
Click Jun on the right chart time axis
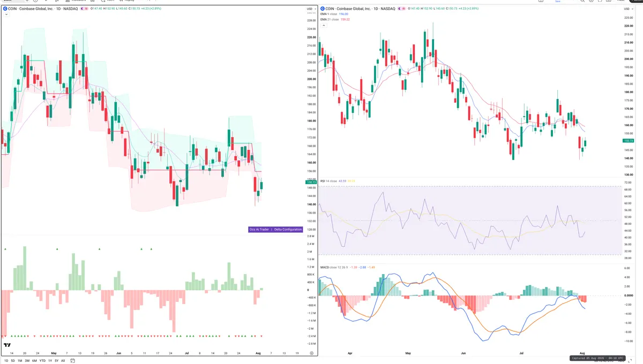[463, 353]
